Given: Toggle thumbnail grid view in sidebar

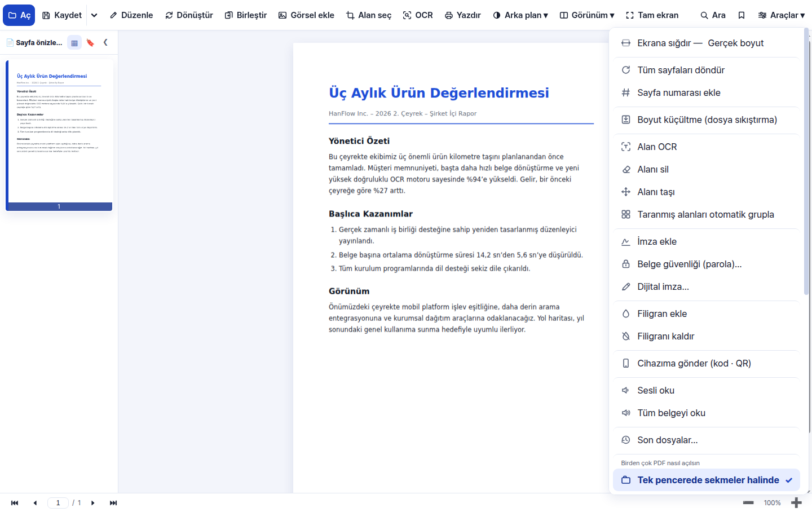Looking at the screenshot, I should click(74, 42).
